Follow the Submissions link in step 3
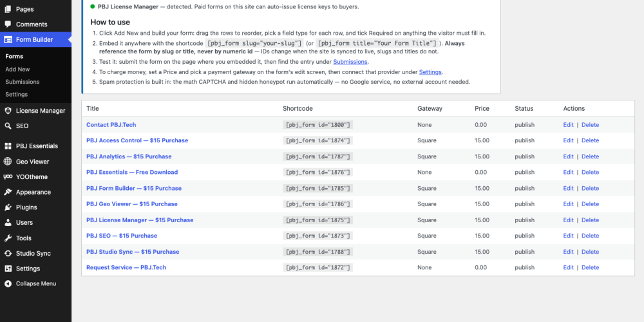 point(350,62)
